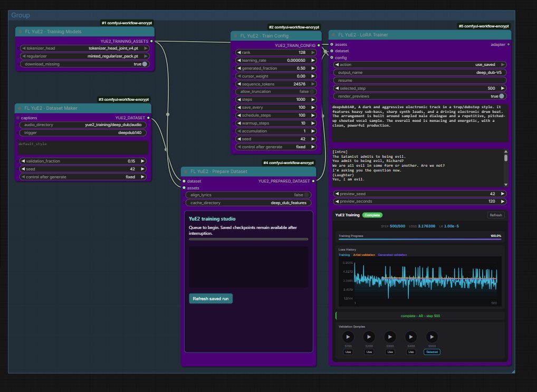537x392 pixels.
Task: Increase warmup_steps with the right arrow
Action: (x=313, y=123)
